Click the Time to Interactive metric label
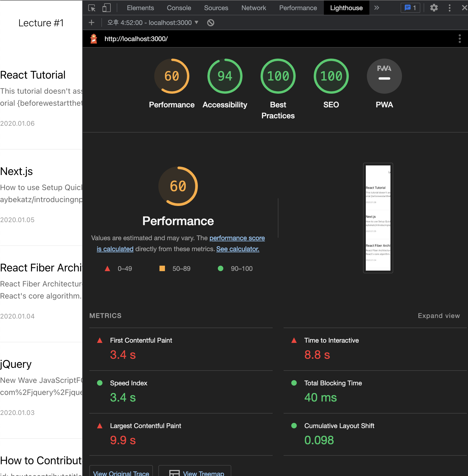This screenshot has height=476, width=468. tap(332, 340)
